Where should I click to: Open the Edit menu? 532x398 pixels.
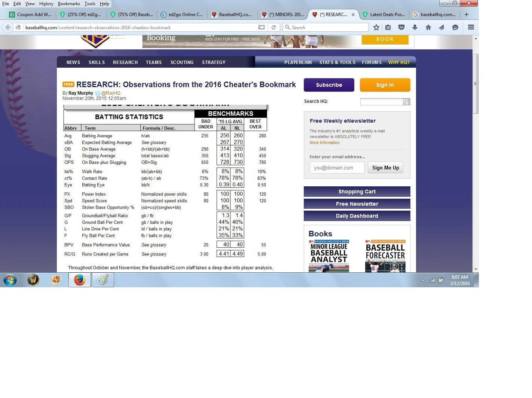(x=17, y=4)
